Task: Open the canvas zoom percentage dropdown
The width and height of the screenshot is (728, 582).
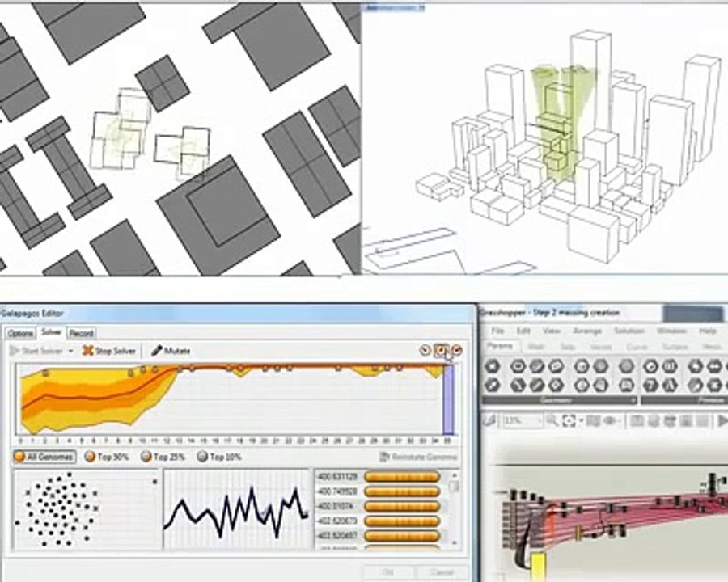Action: pyautogui.click(x=523, y=421)
